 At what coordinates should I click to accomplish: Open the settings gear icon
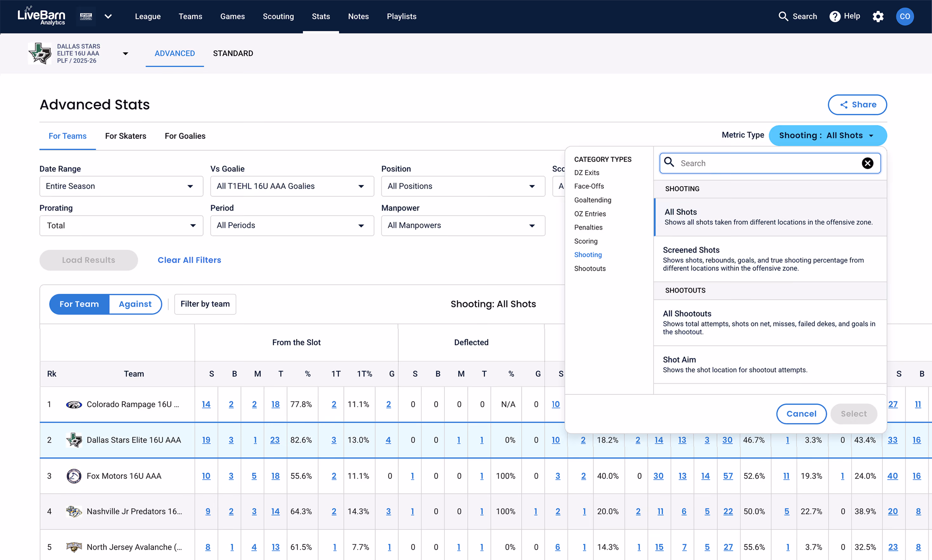[x=878, y=16]
